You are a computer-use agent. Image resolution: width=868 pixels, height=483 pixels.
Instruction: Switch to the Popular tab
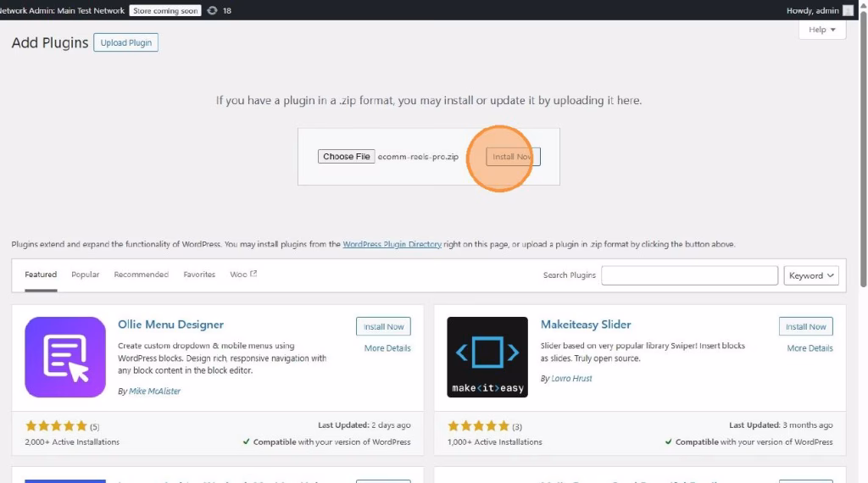click(x=85, y=275)
